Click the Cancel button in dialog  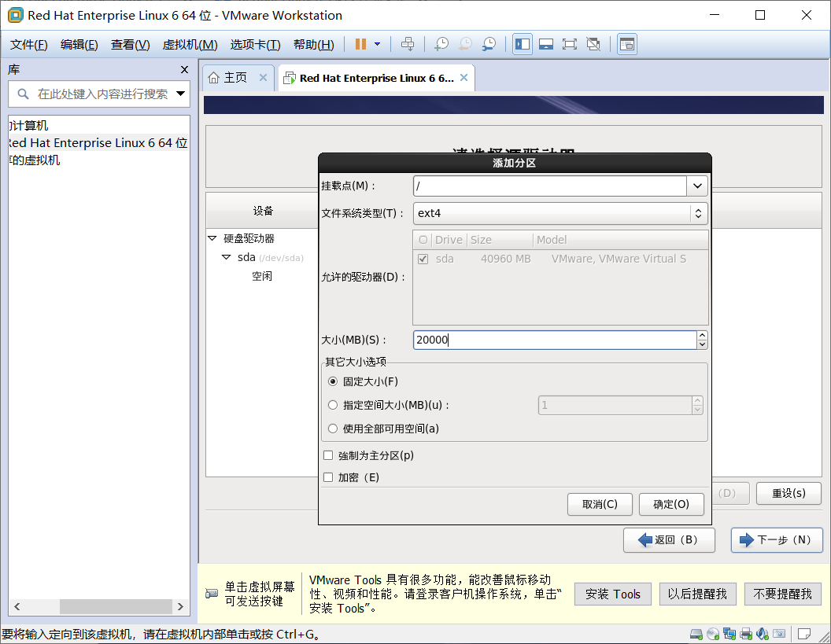point(600,504)
